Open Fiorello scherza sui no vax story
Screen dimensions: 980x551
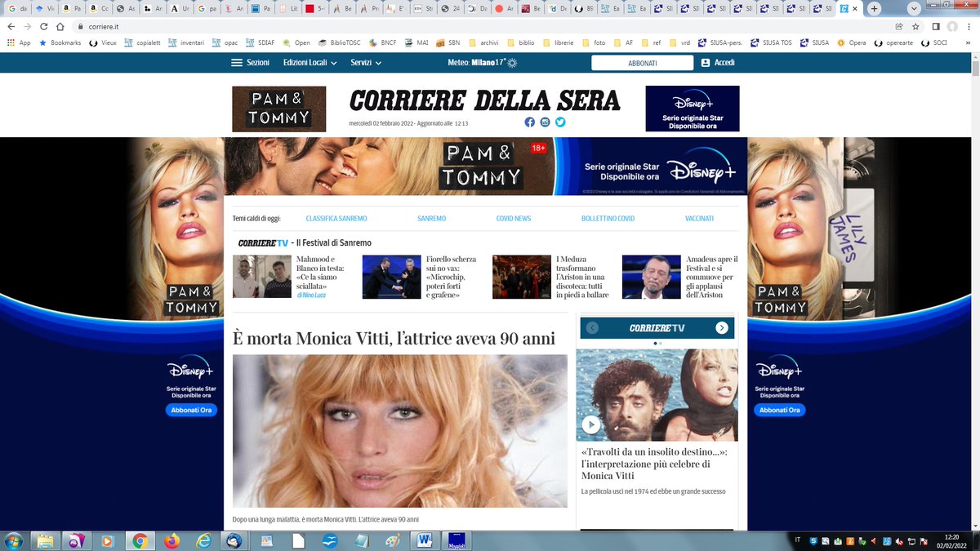[452, 277]
